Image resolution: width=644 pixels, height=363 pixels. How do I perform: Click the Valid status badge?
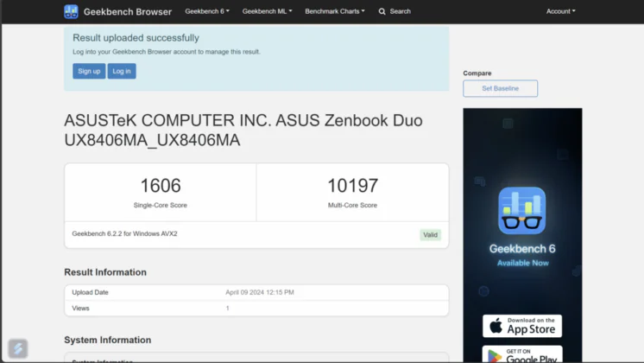[431, 235]
